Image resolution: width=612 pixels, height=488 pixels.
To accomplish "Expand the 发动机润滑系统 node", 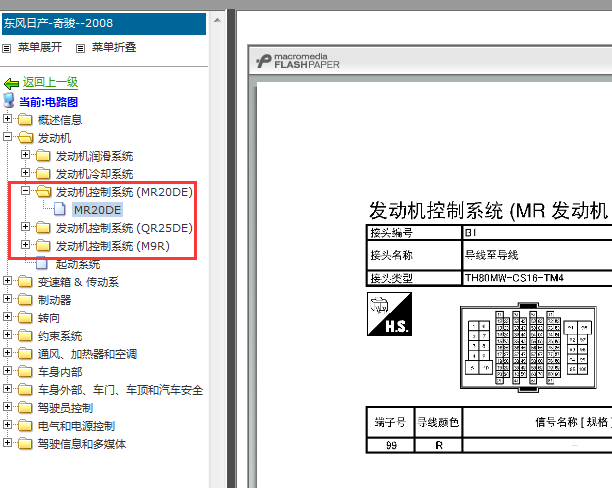I will pos(25,155).
